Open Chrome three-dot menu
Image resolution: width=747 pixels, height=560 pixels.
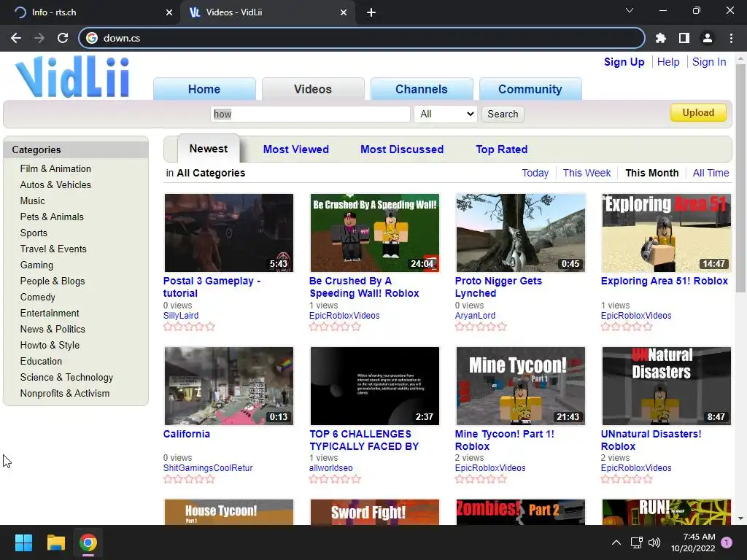click(731, 38)
